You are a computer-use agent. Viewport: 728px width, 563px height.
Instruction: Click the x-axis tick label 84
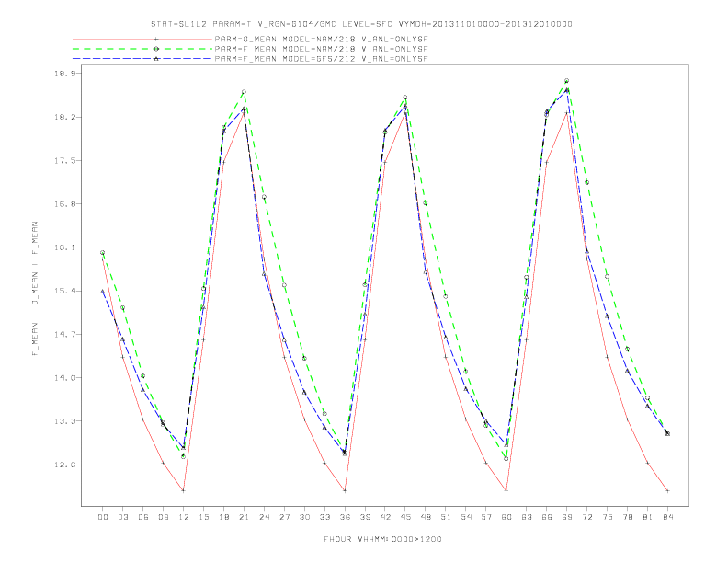coord(667,517)
